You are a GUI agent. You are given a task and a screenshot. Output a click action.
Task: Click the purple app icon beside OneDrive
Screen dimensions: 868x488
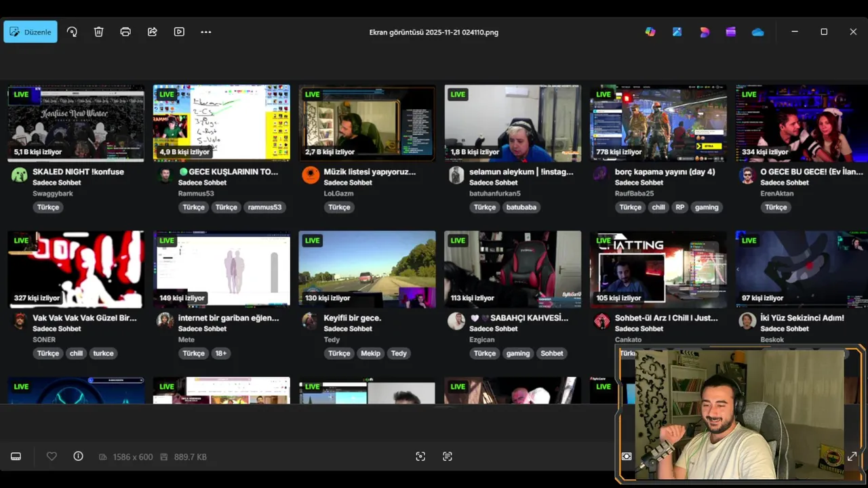click(730, 32)
